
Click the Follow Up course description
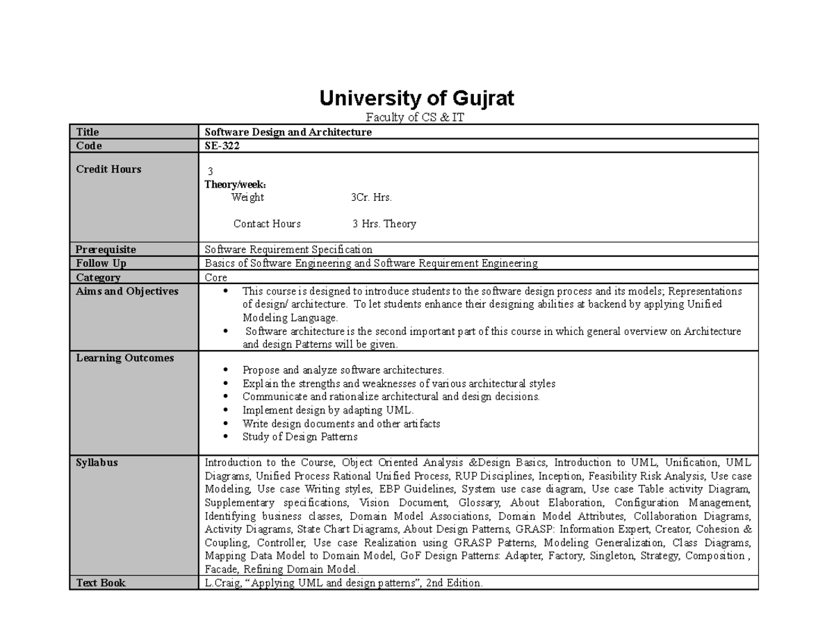click(370, 263)
